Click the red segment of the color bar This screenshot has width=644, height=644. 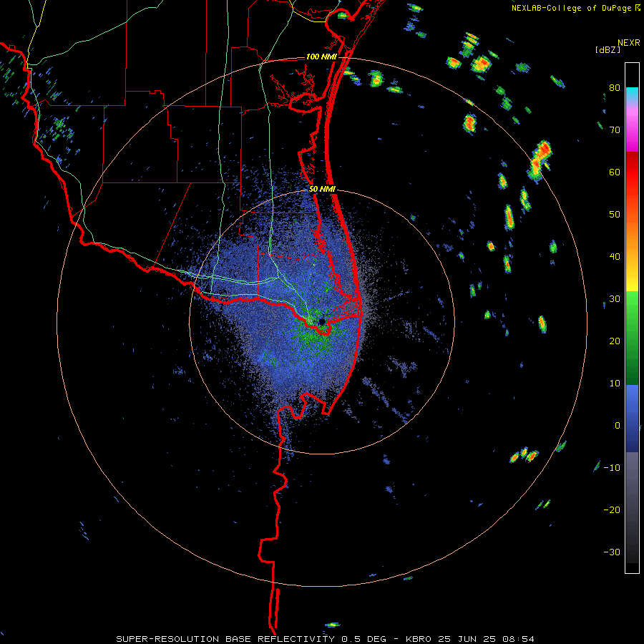pyautogui.click(x=632, y=167)
